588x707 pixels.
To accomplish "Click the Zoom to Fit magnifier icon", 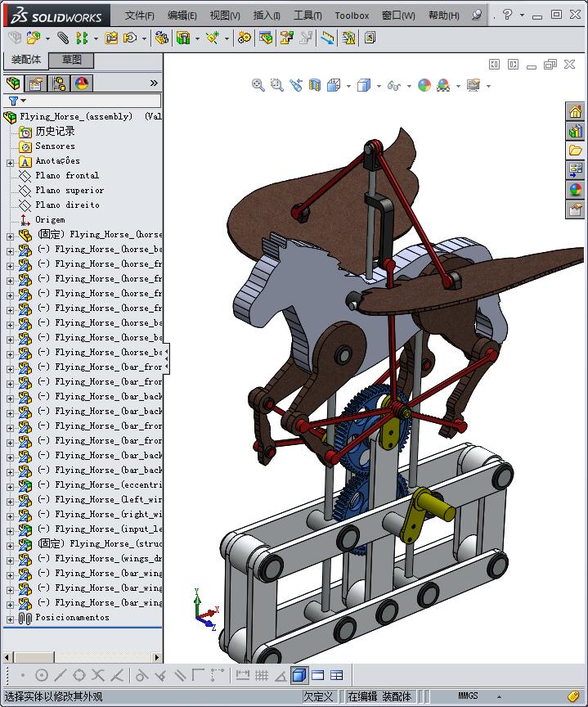I will coord(258,84).
